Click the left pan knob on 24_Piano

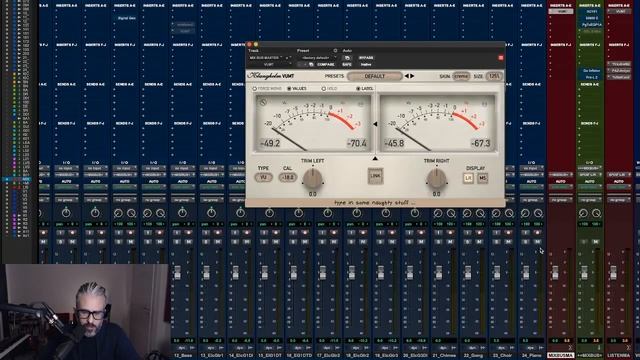pyautogui.click(x=525, y=213)
